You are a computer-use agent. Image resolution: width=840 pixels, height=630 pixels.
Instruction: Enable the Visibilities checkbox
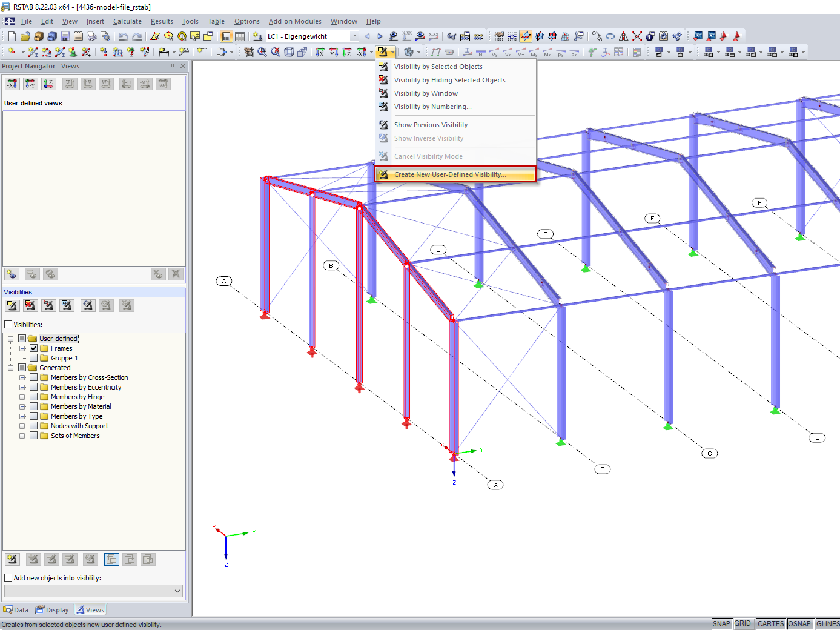coord(8,325)
